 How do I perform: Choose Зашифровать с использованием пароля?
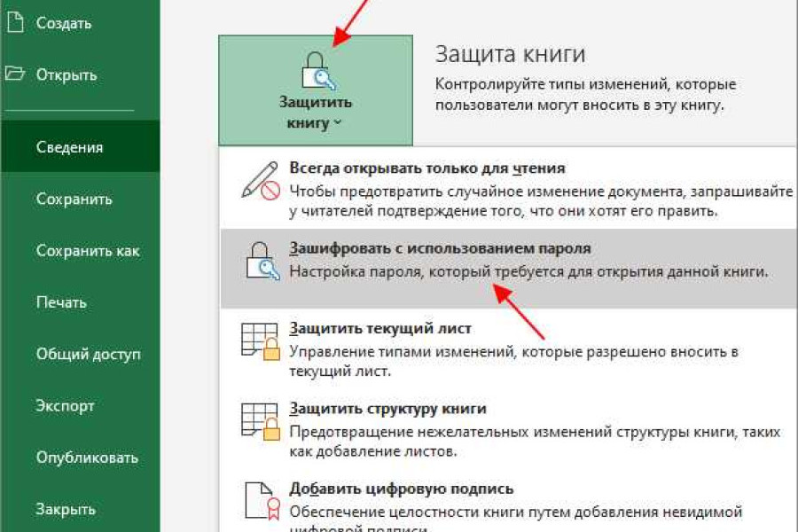[x=440, y=249]
